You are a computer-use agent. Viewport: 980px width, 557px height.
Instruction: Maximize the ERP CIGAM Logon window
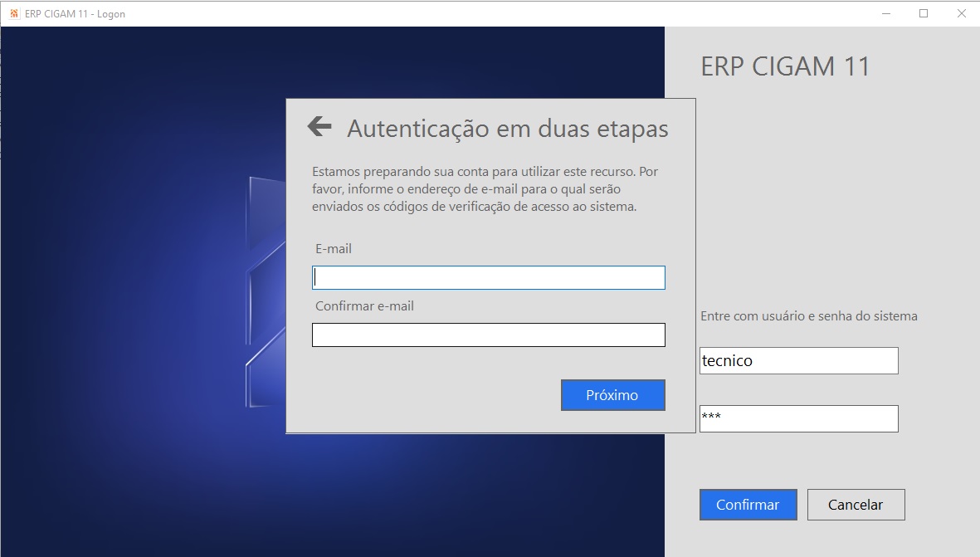click(923, 13)
